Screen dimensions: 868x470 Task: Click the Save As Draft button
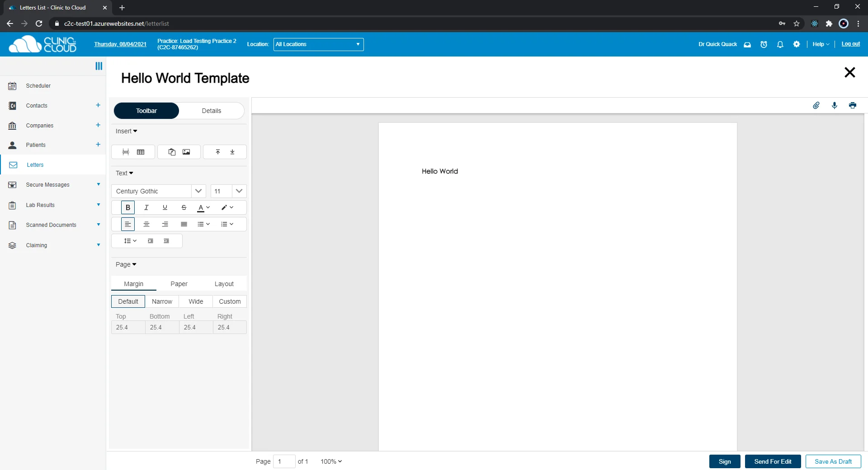[833, 461]
